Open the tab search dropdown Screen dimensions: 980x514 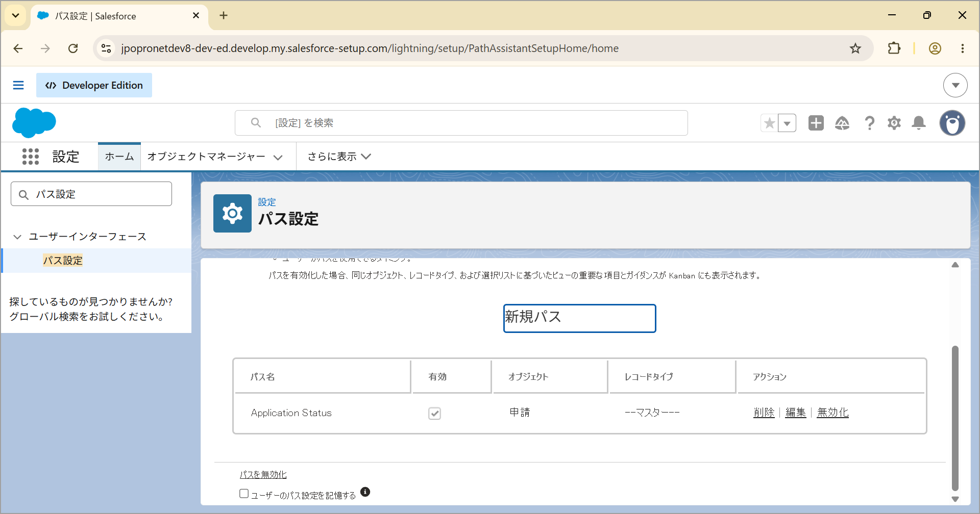(16, 15)
